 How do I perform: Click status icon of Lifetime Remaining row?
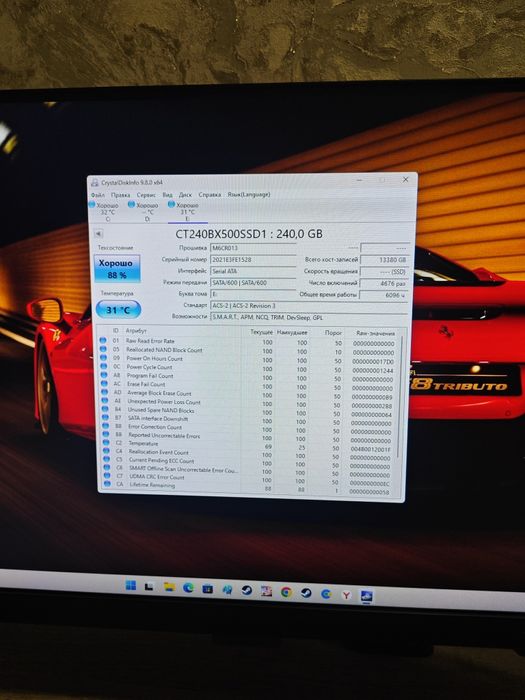point(107,484)
